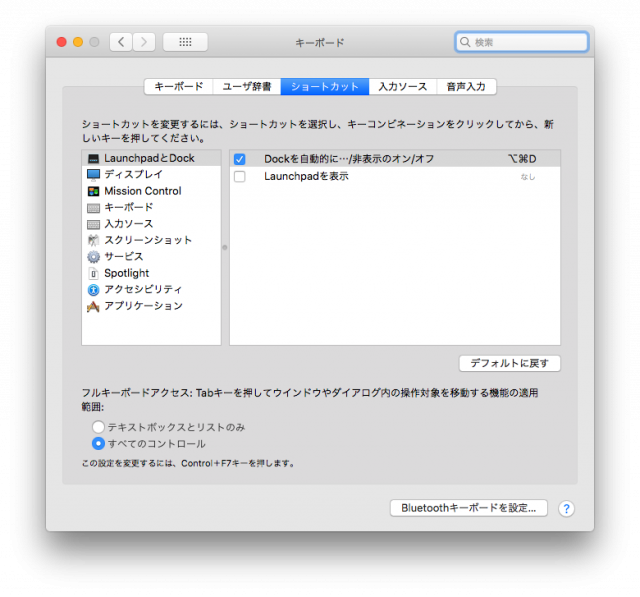Select アクセシビリティ category text

(x=143, y=289)
